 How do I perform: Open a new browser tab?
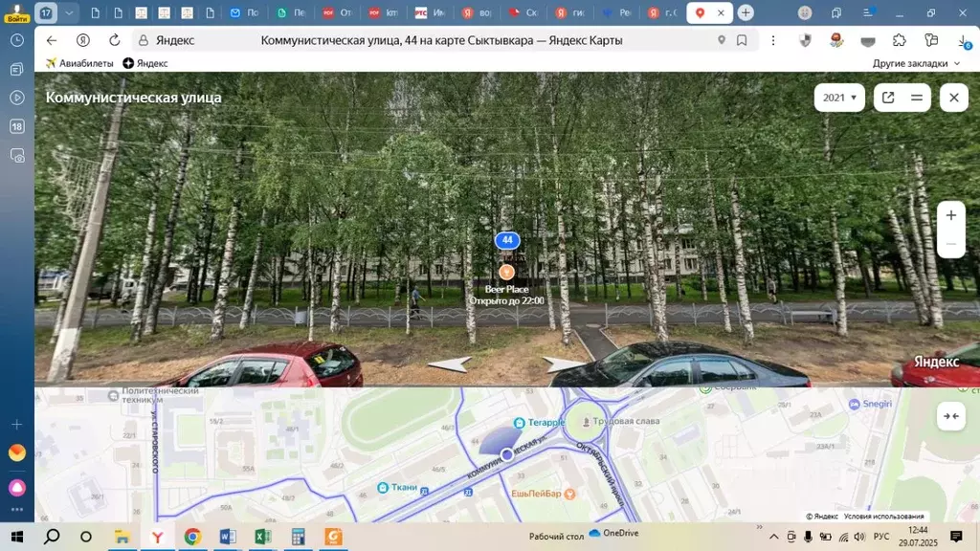click(x=745, y=12)
